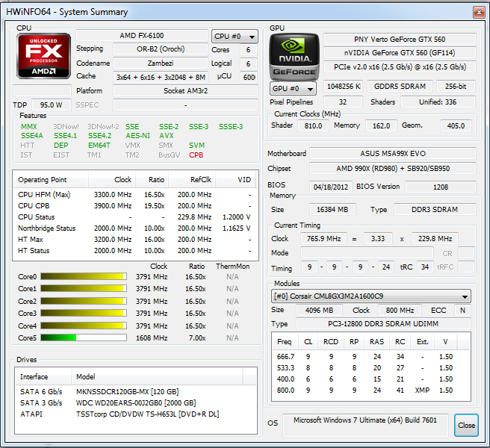490x448 pixels.
Task: Open the GPU #0 selector dropdown
Action: 293,88
